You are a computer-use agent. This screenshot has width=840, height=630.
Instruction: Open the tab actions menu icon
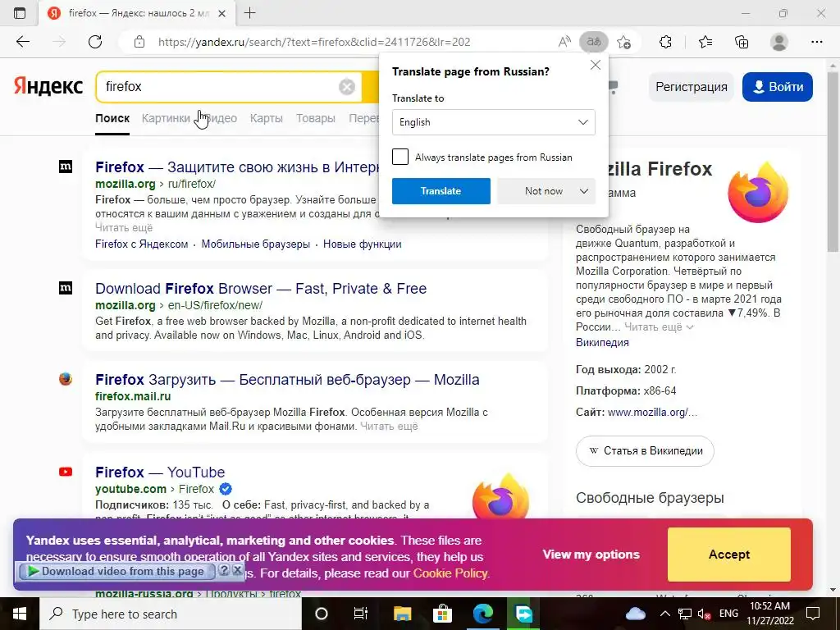click(x=20, y=13)
